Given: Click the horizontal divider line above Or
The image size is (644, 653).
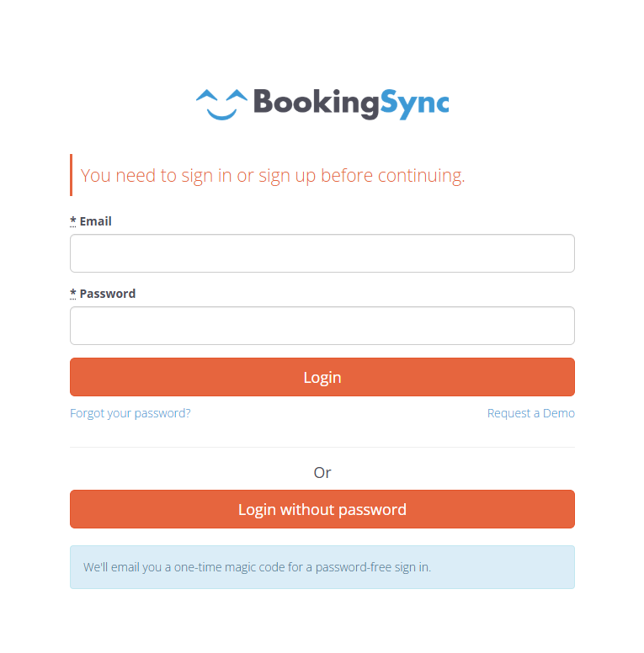Looking at the screenshot, I should tap(322, 448).
